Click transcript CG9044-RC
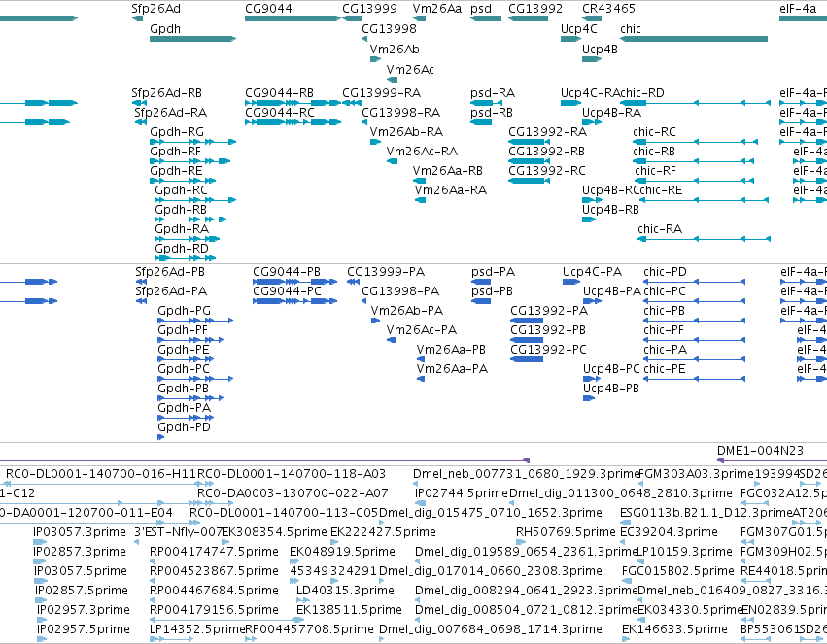 click(280, 113)
